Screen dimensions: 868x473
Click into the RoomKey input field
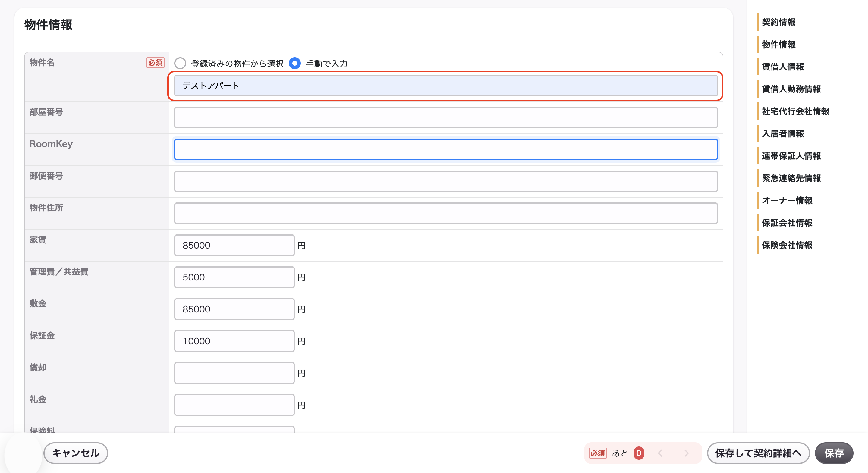[x=446, y=149]
